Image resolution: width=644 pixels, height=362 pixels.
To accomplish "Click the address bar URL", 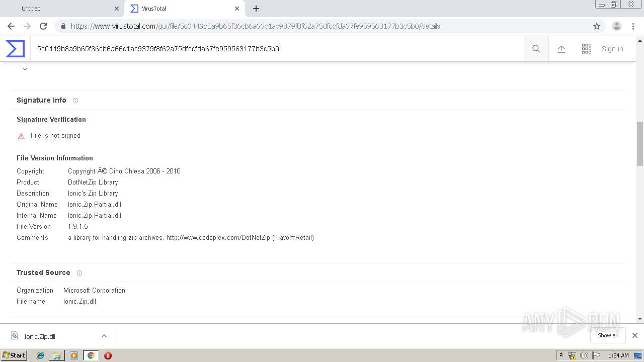I will [256, 26].
